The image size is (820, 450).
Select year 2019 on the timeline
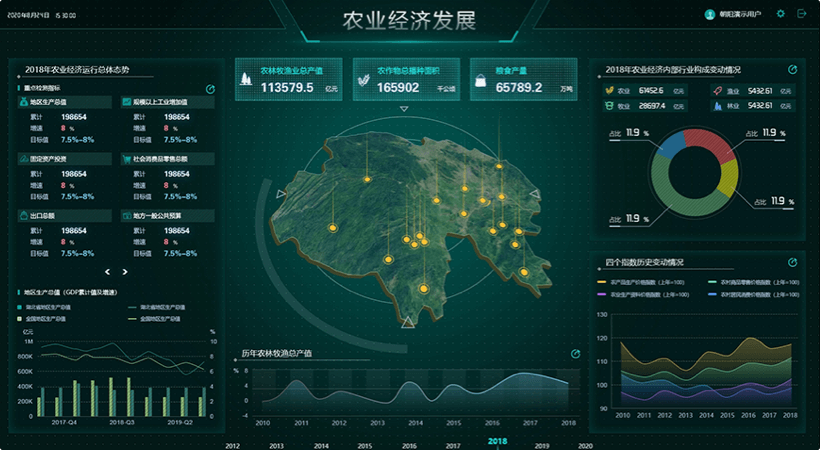(541, 446)
